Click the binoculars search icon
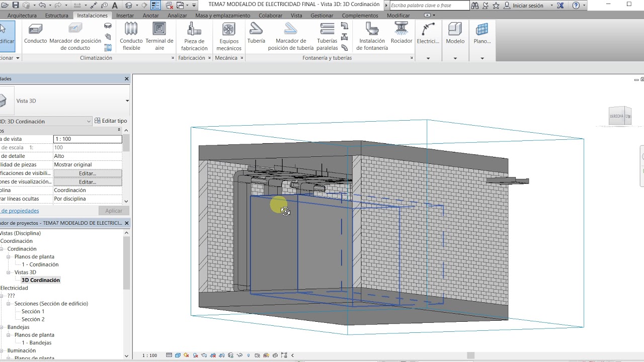This screenshot has width=644, height=362. click(x=475, y=5)
